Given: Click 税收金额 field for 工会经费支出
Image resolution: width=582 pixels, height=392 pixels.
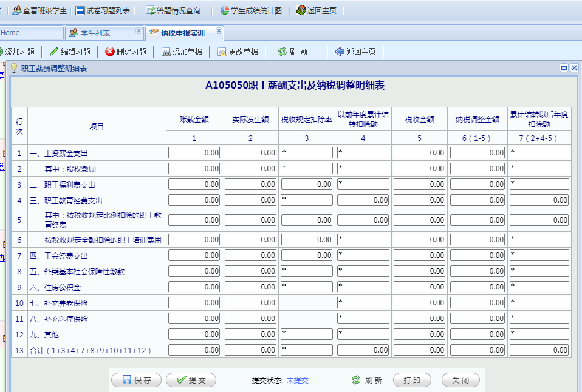Looking at the screenshot, I should [419, 255].
